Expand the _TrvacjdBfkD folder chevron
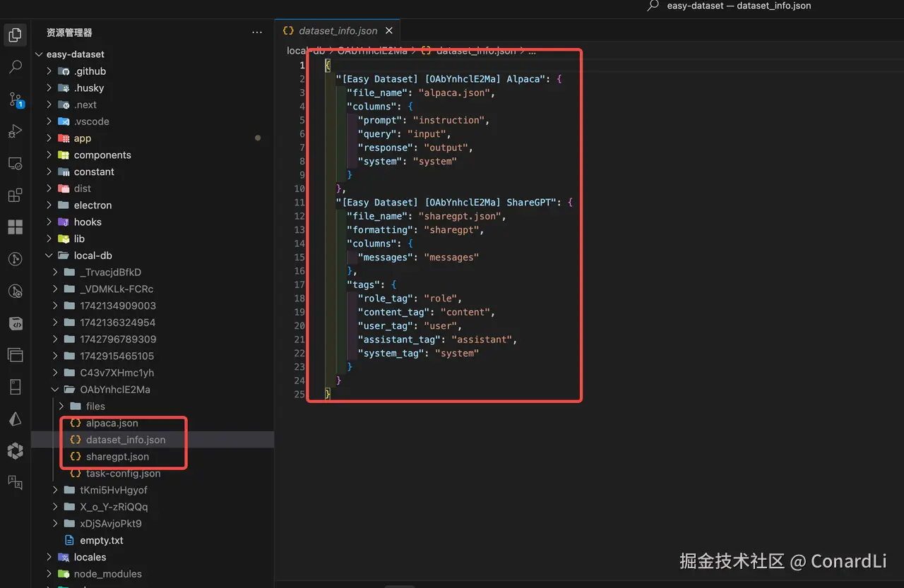This screenshot has height=588, width=904. [x=55, y=272]
